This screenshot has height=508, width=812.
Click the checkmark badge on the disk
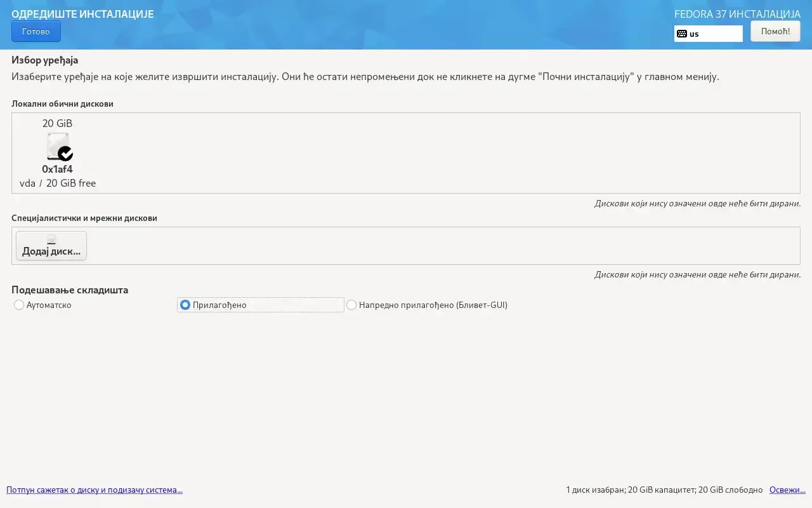(x=65, y=154)
